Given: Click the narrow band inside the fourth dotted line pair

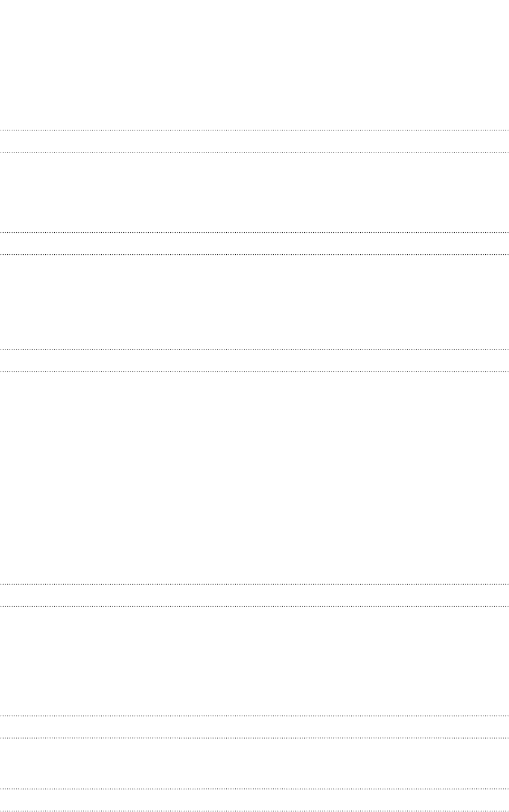Looking at the screenshot, I should (254, 595).
